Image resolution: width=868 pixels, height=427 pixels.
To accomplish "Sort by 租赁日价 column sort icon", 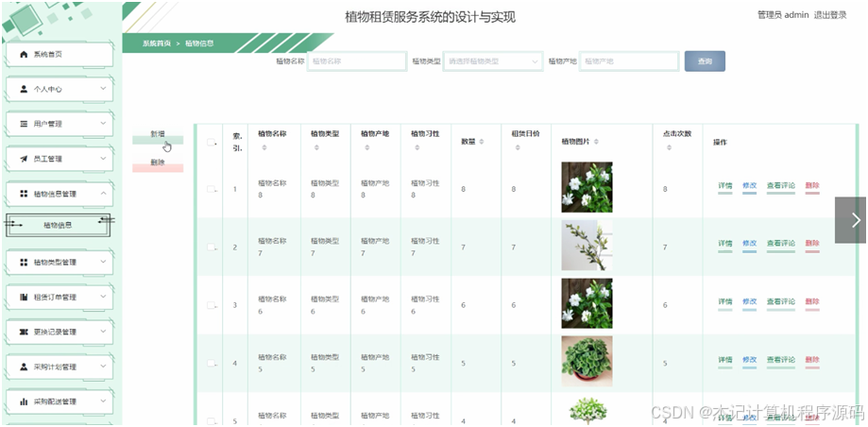I will [517, 147].
